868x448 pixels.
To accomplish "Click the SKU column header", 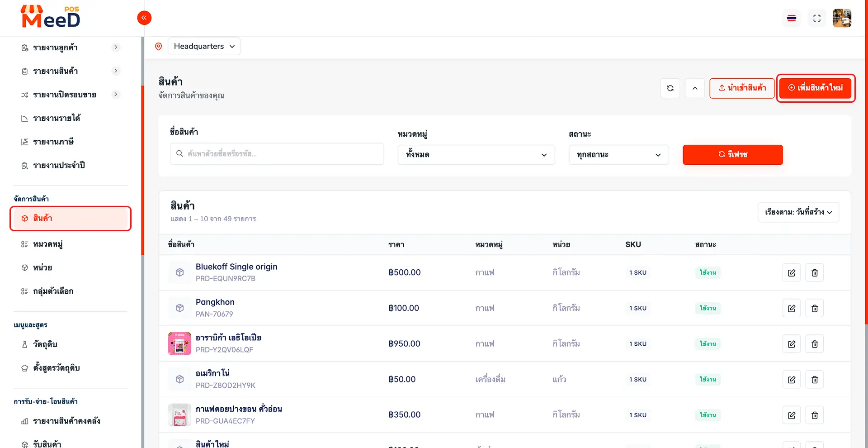I will click(x=633, y=244).
